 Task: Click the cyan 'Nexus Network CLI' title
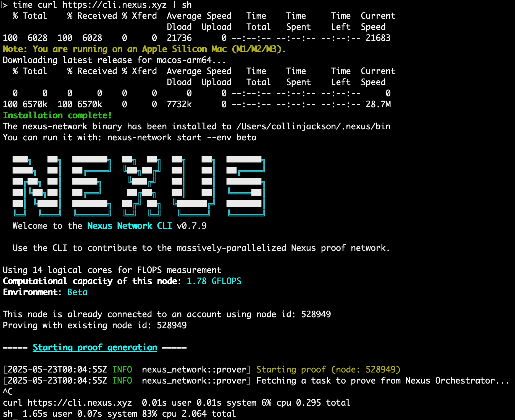[x=130, y=226]
